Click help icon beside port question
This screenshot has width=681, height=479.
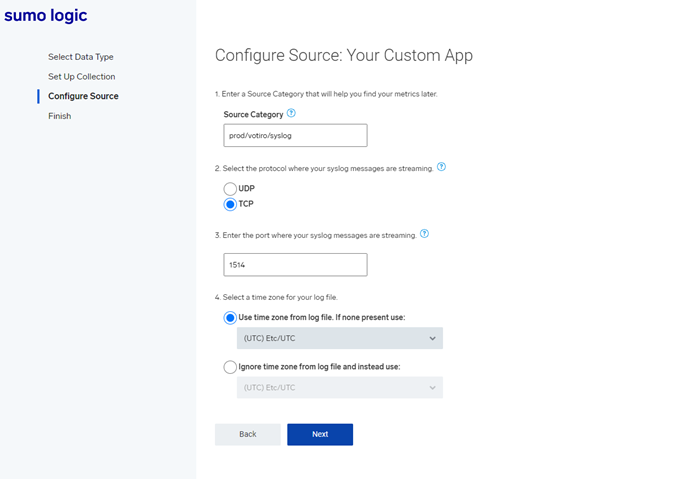[425, 234]
